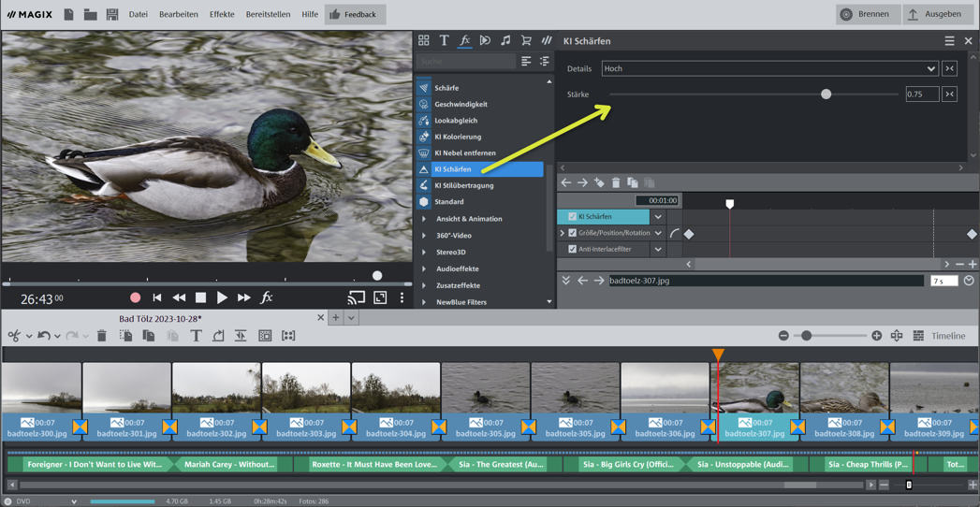Image resolution: width=980 pixels, height=507 pixels.
Task: Select the scissors cut tool in timeline toolbar
Action: click(x=13, y=336)
